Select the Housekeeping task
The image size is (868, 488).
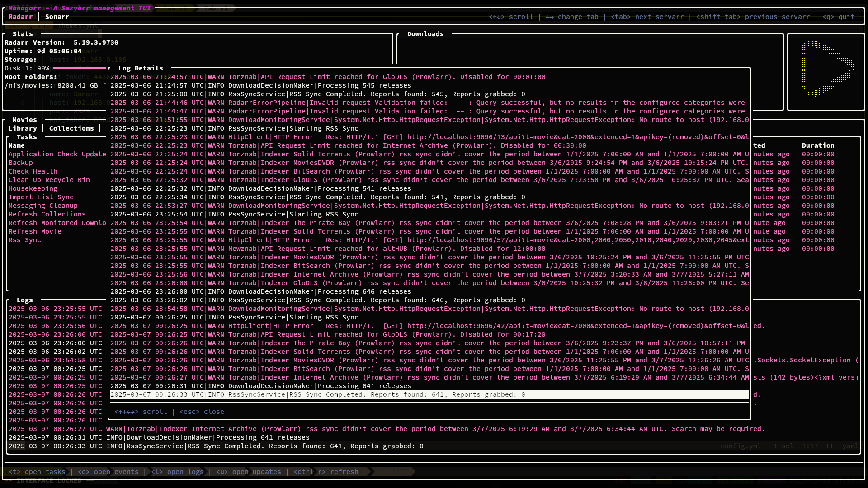tap(33, 188)
